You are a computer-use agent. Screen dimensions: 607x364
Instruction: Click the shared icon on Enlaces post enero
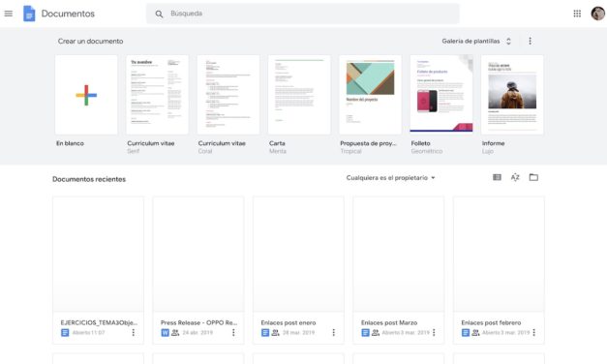[275, 332]
